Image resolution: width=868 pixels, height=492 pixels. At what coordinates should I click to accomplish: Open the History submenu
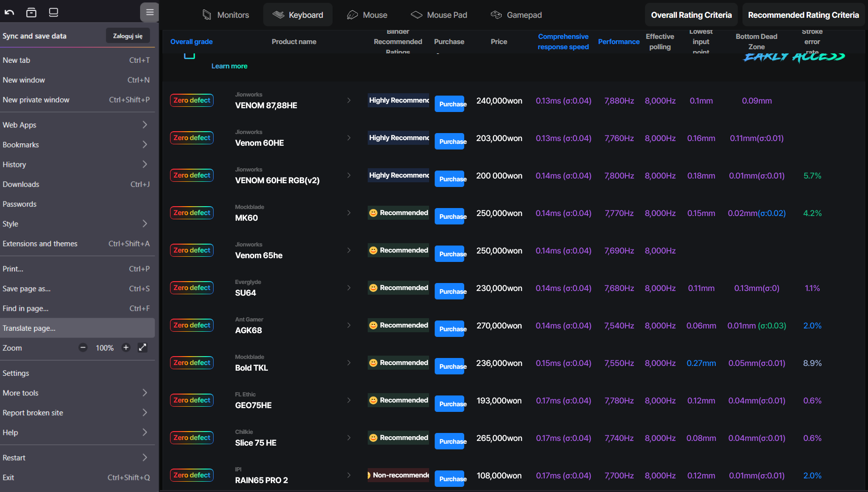point(77,164)
